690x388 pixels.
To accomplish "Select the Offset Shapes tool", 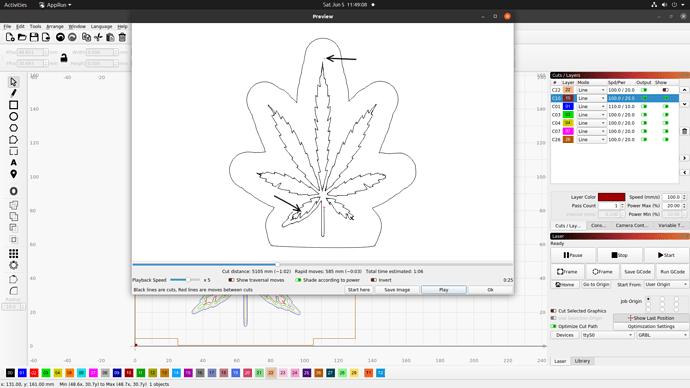I will pos(13,191).
